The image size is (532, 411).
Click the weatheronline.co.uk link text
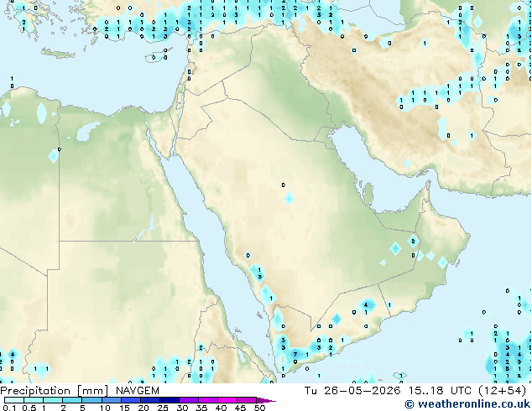click(474, 404)
